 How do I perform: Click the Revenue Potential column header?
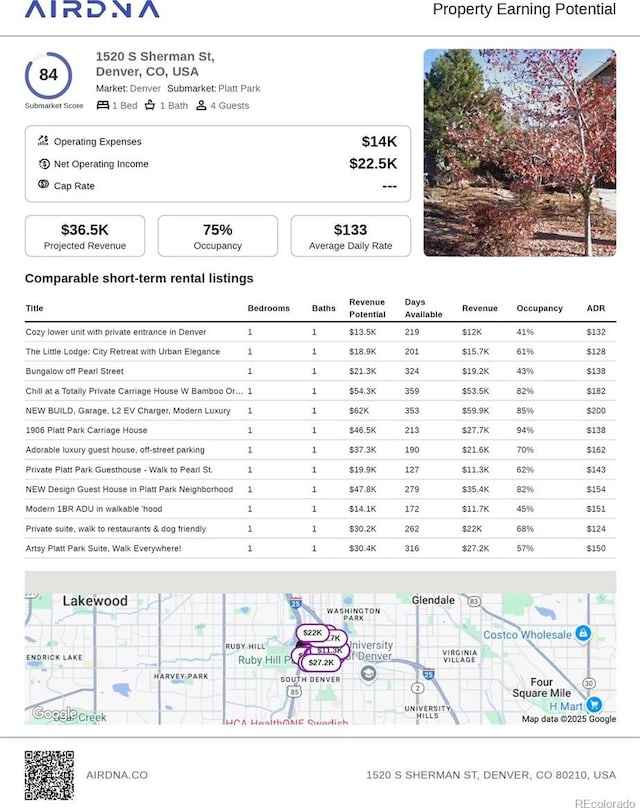(x=367, y=308)
